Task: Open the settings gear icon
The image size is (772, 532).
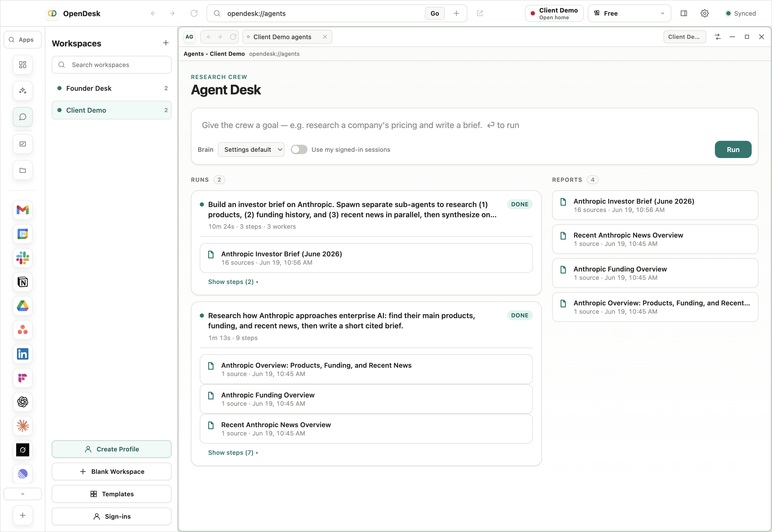Action: point(704,13)
